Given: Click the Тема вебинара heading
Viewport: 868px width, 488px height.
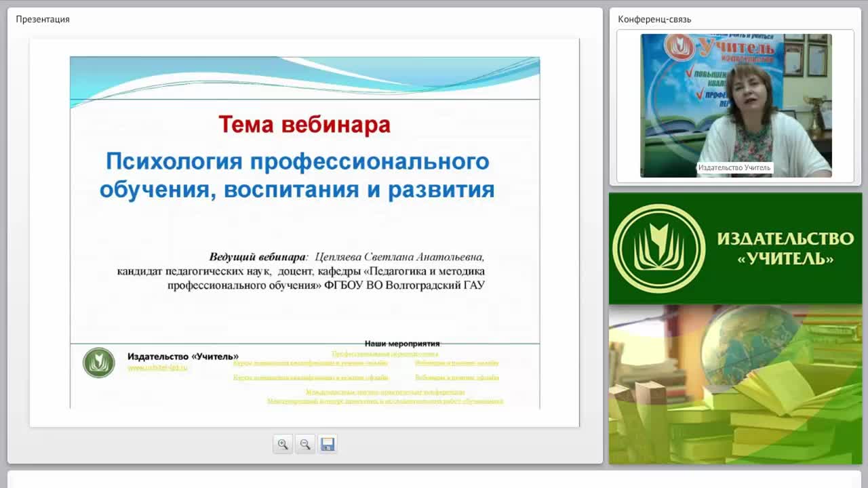Looking at the screenshot, I should pyautogui.click(x=304, y=125).
